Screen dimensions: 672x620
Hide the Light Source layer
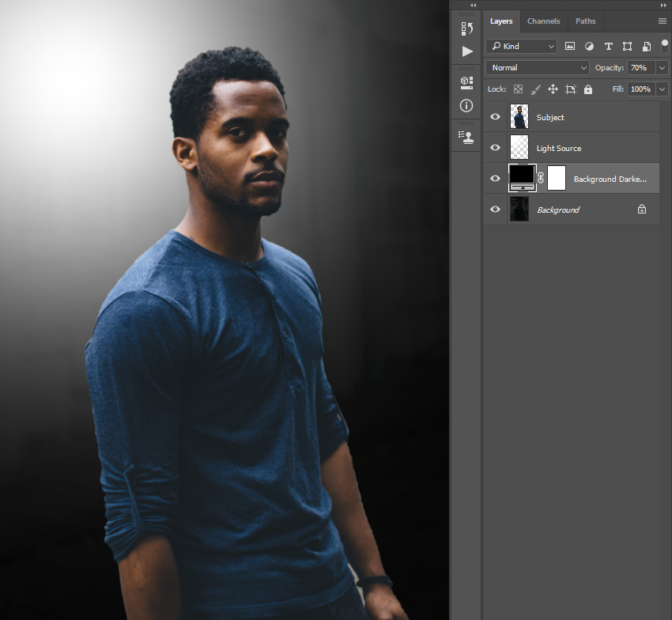tap(496, 148)
